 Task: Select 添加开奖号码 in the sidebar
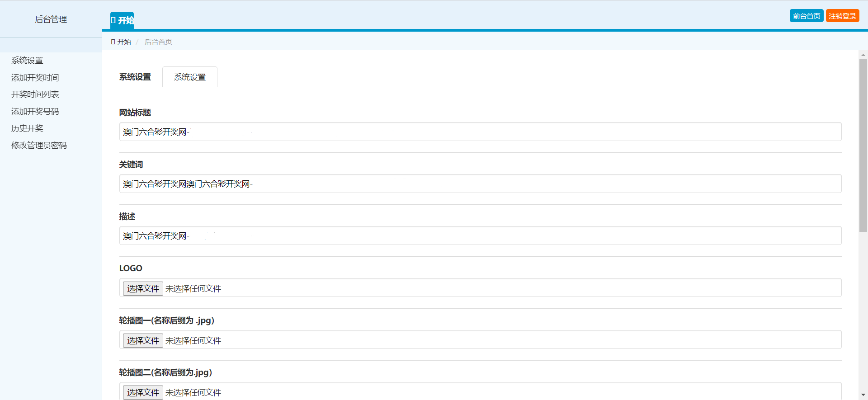tap(35, 112)
